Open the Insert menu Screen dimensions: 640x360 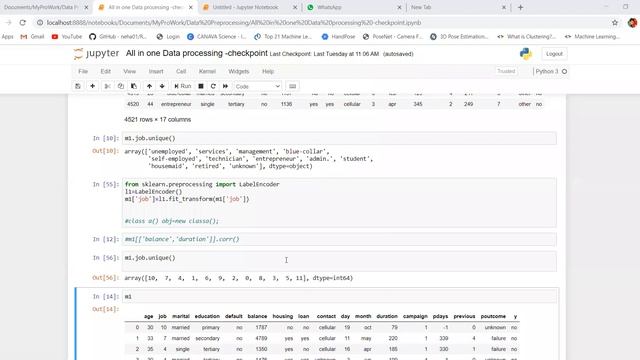156,71
